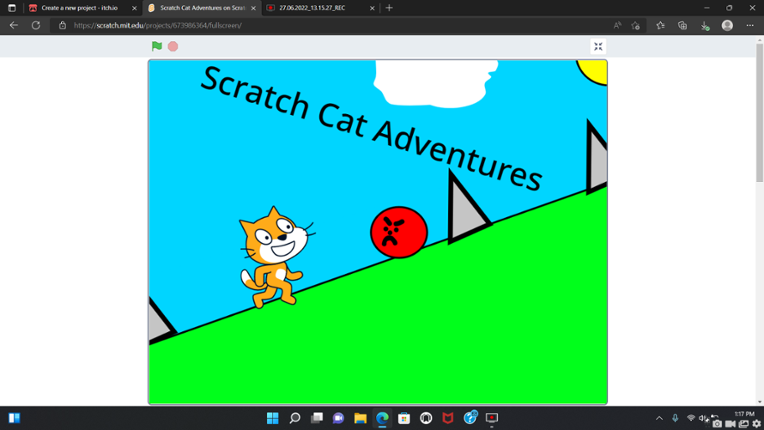
Task: Click the round white circular taskbar app icon
Action: [x=426, y=418]
